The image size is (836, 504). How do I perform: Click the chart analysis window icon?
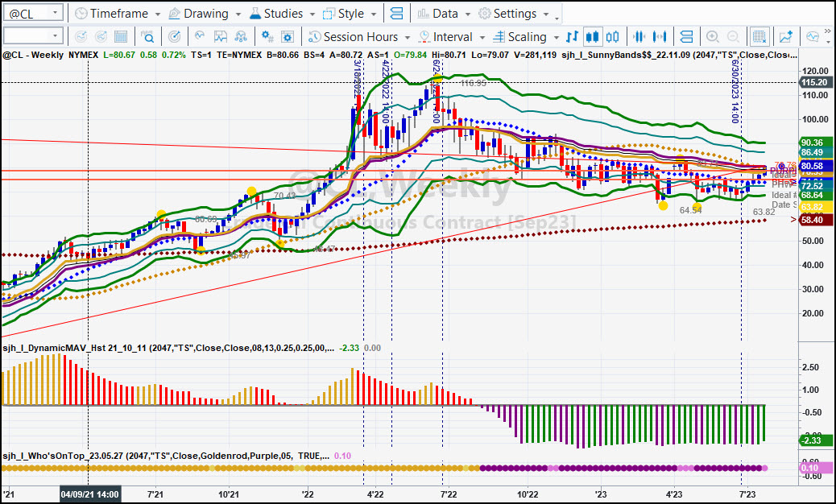point(220,37)
